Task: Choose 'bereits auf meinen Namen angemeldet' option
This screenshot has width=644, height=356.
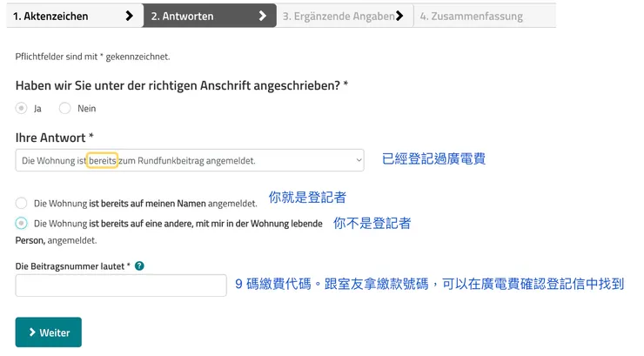Action: [x=22, y=203]
